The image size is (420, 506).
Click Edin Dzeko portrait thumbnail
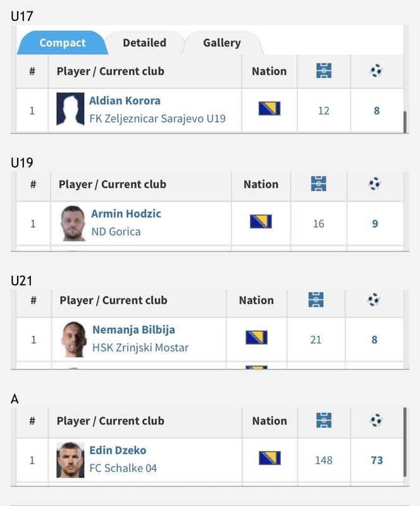[70, 460]
